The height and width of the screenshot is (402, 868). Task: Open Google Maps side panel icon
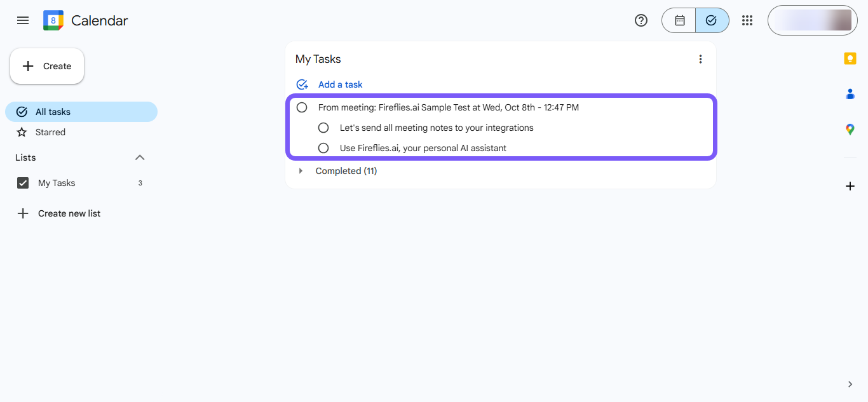click(850, 130)
